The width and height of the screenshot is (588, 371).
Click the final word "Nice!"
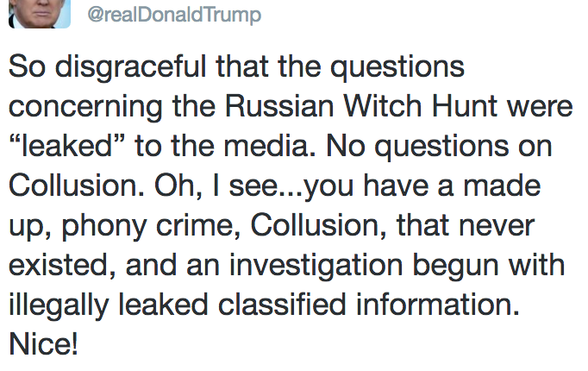click(x=43, y=343)
